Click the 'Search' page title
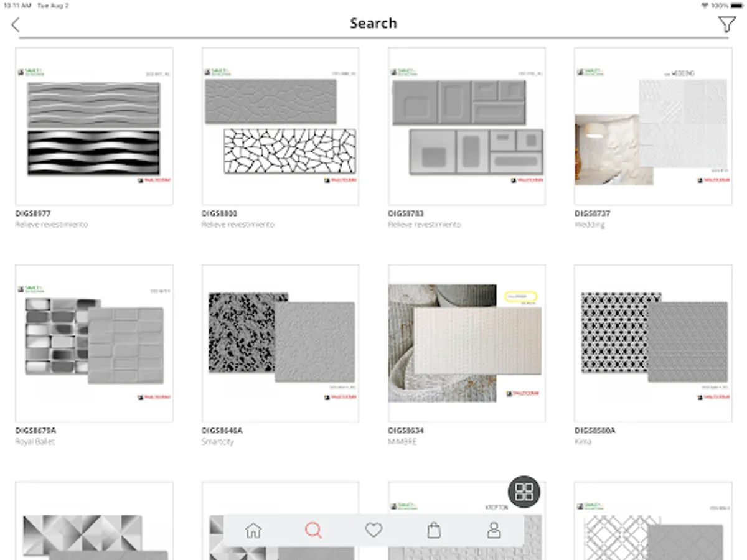Screen dimensions: 747x560 [373, 23]
